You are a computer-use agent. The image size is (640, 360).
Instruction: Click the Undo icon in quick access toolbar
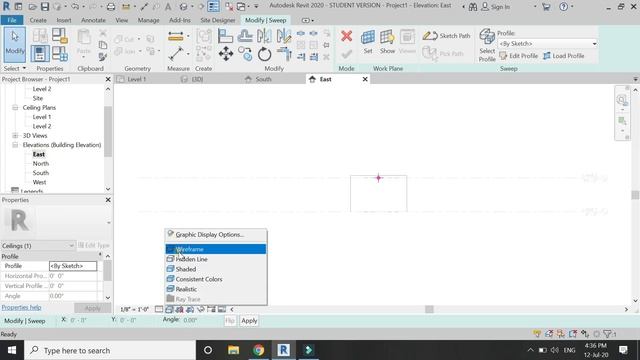pos(75,7)
